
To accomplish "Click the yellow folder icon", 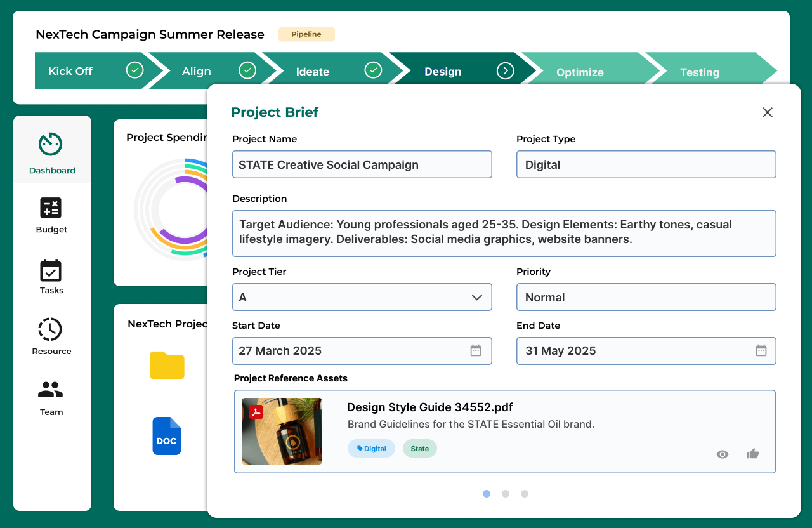I will coord(167,366).
